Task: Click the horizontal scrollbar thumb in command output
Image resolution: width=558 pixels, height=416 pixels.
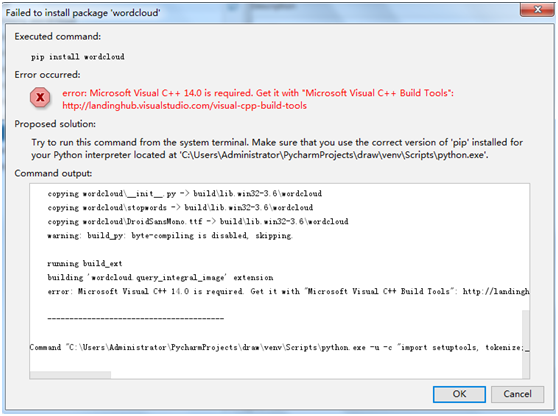Action: tap(70, 375)
